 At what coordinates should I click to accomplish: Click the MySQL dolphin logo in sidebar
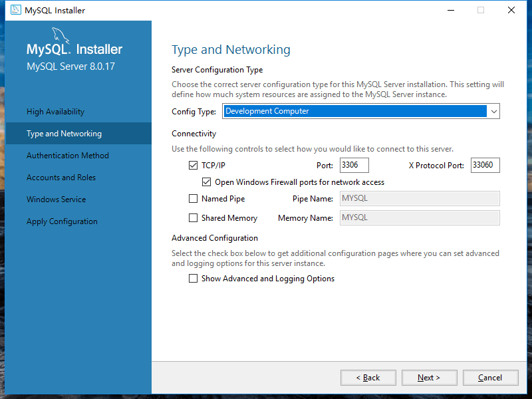click(x=60, y=35)
